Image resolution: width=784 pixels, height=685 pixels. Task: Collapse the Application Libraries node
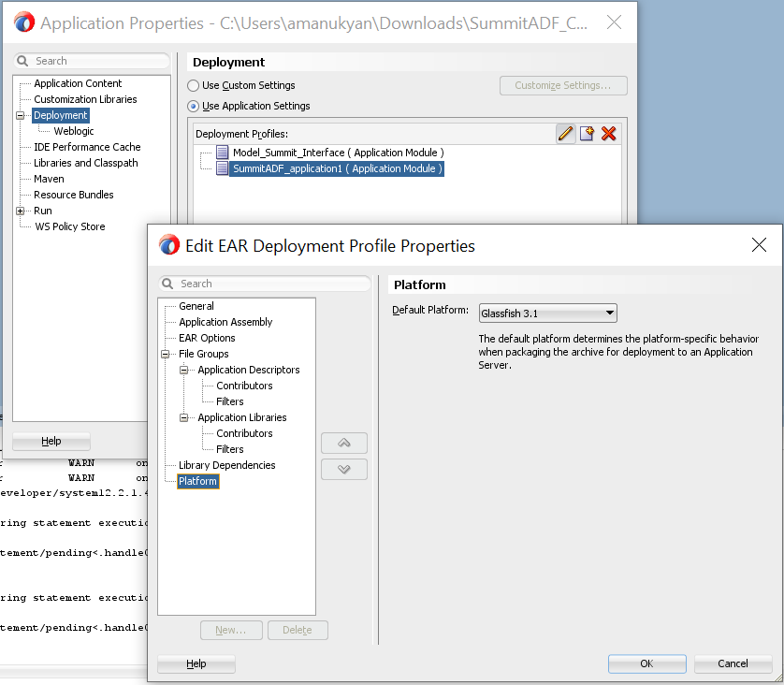[184, 417]
